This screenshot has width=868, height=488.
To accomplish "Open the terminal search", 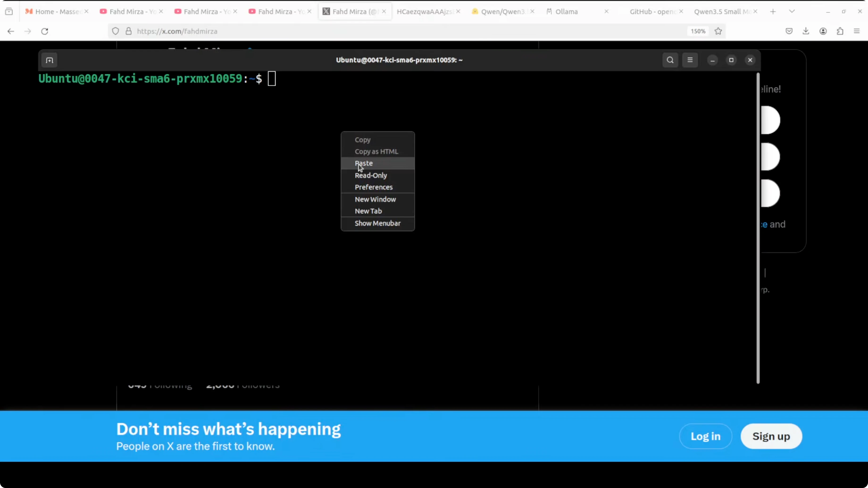I will coord(670,60).
